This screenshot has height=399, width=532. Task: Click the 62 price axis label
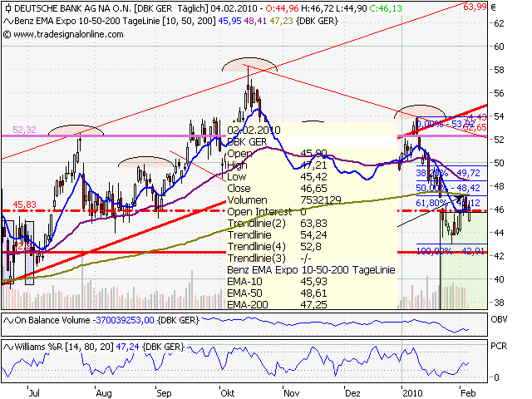point(499,23)
